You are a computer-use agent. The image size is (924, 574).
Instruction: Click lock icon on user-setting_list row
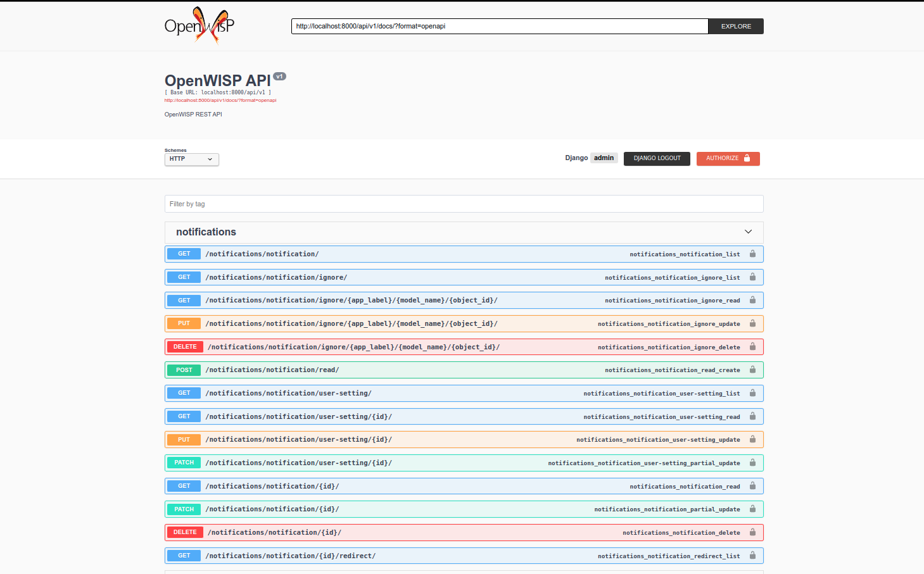(x=752, y=393)
